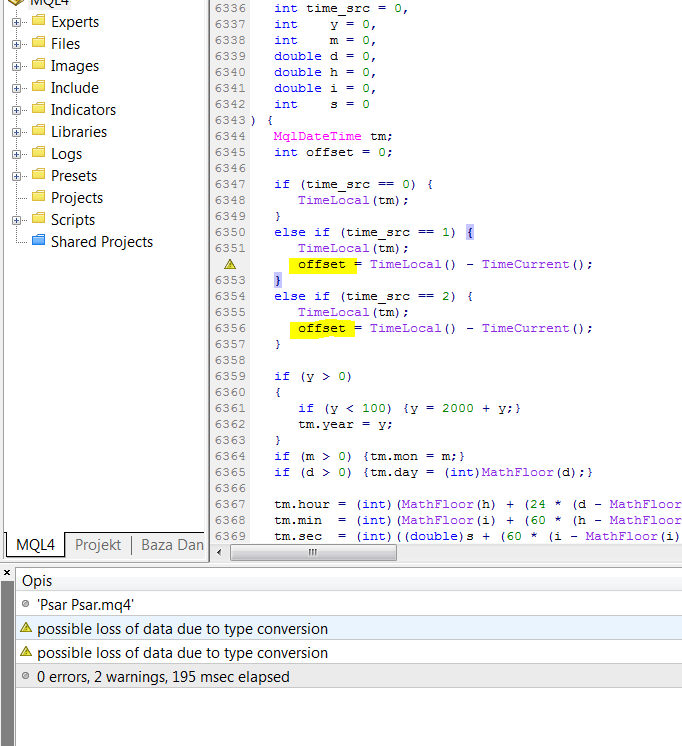Click the Include folder icon

tap(39, 86)
